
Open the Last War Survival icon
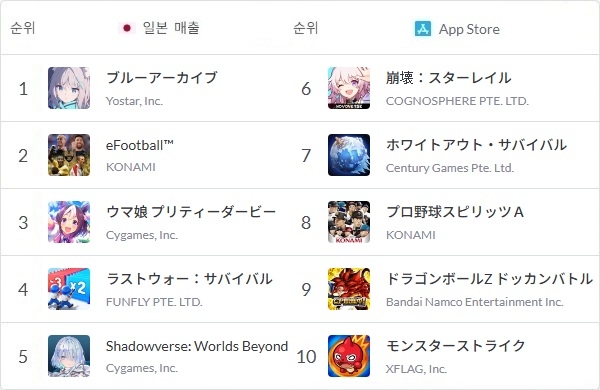[x=69, y=289]
